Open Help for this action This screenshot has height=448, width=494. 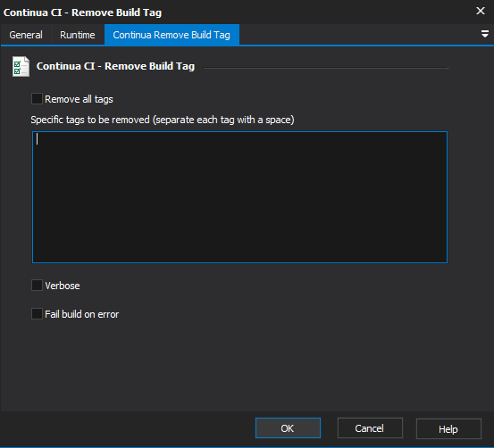point(448,428)
